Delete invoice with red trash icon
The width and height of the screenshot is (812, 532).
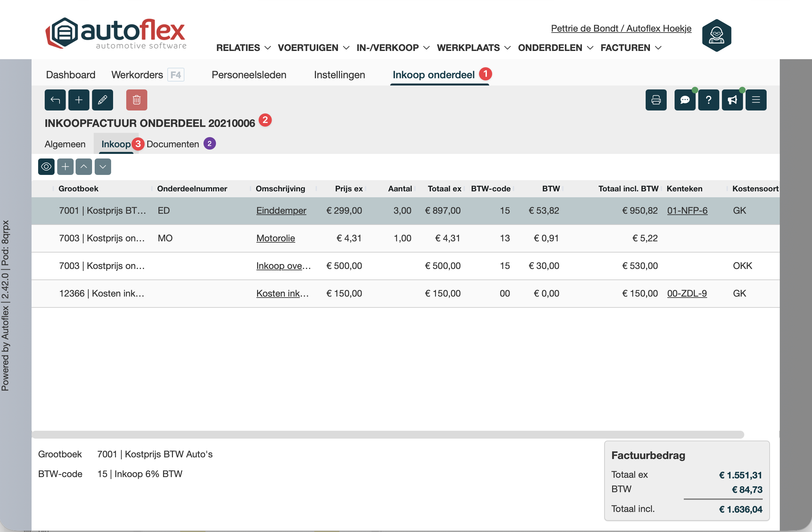coord(136,100)
